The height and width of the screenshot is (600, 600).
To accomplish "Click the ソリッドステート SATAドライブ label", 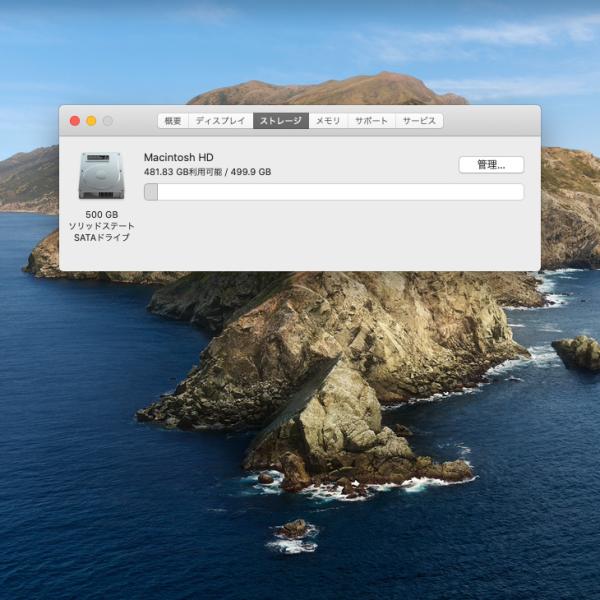I will point(101,232).
